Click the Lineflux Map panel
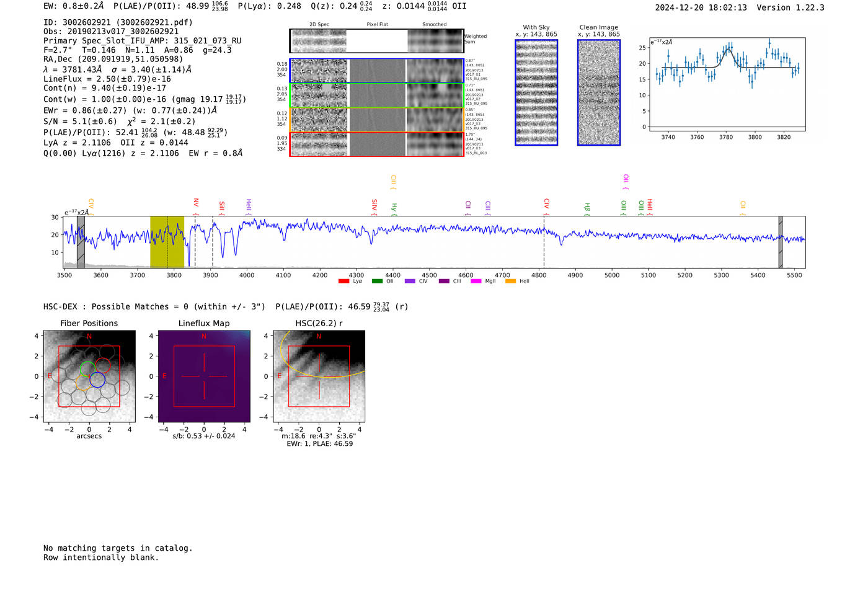Screen dimensions: 868x591 (x=204, y=376)
